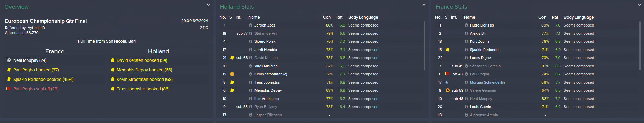Open the France Stats panel dropdown

[x=640, y=5]
